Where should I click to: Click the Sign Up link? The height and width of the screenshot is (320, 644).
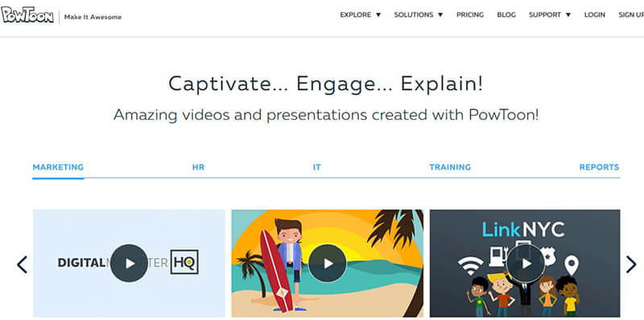coord(631,14)
